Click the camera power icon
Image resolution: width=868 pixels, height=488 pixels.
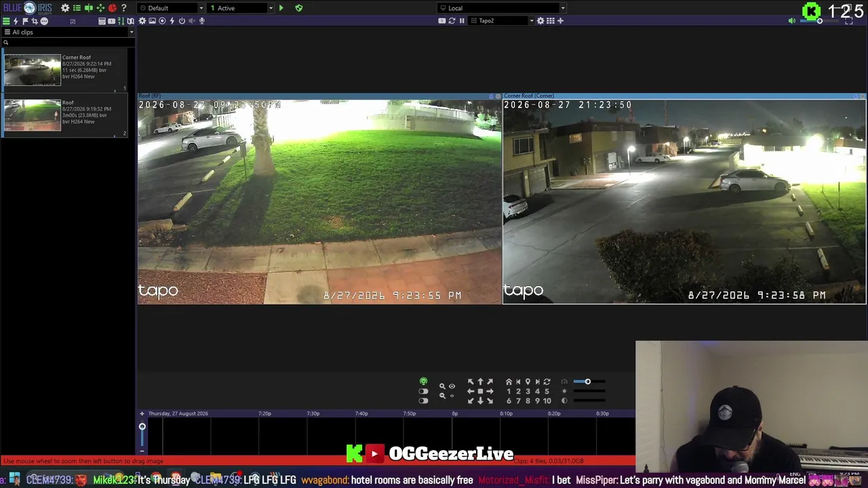coord(182,21)
